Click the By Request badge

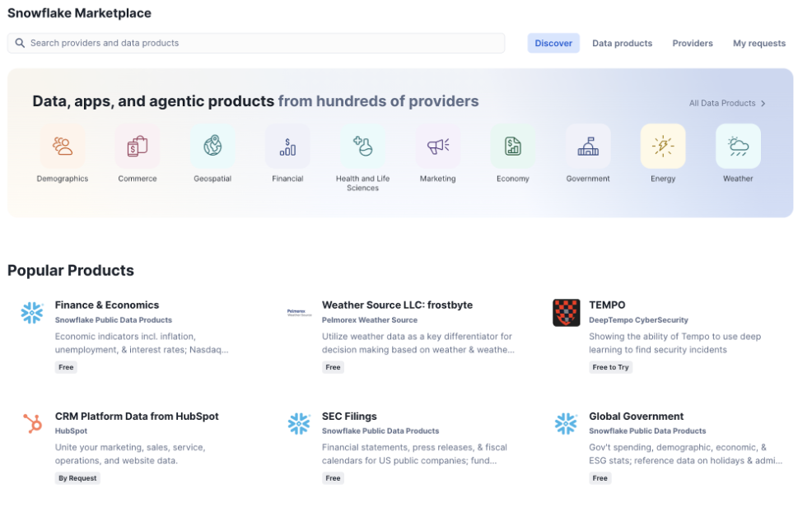coord(77,477)
